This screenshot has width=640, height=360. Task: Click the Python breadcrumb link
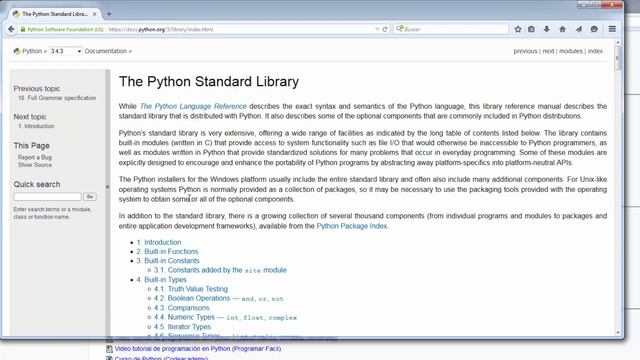[x=32, y=51]
